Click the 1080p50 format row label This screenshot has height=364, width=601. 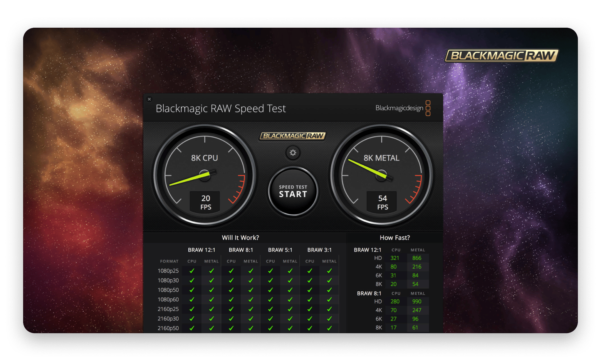tap(168, 290)
